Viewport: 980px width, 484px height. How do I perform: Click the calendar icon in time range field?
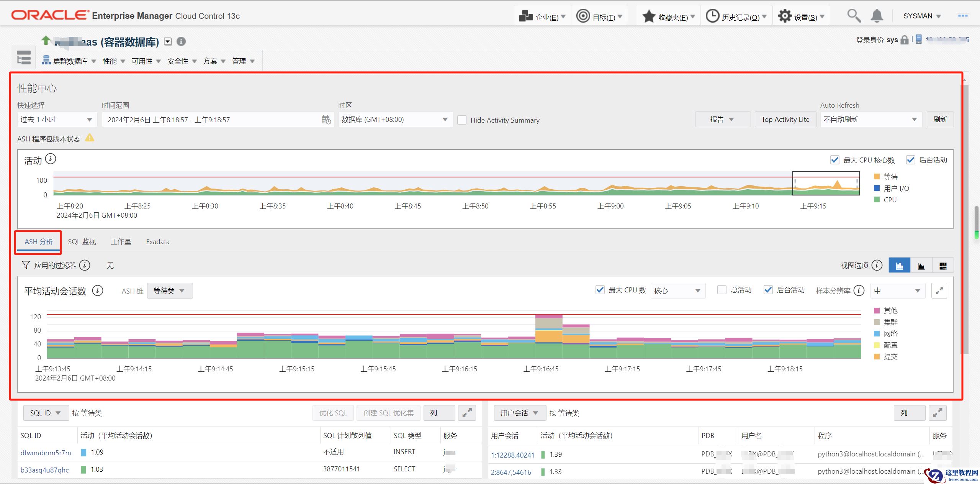click(x=326, y=120)
